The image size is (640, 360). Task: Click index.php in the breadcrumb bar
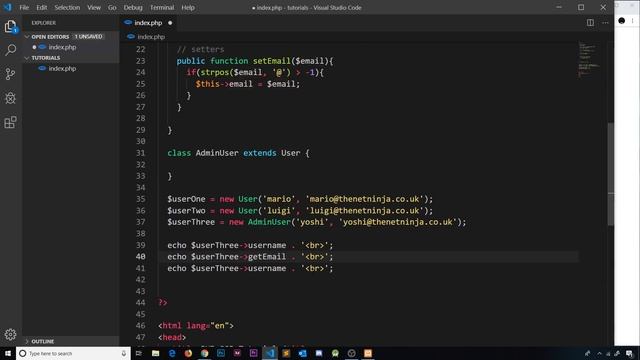151,37
